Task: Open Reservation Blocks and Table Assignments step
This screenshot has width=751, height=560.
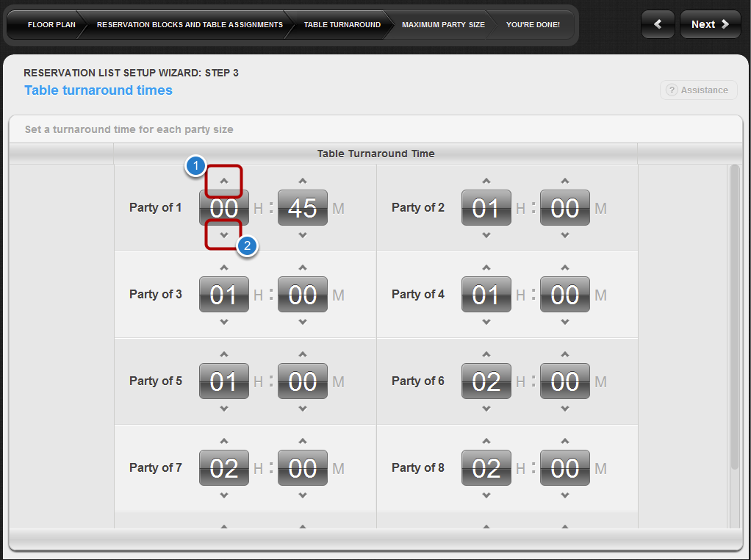Action: pyautogui.click(x=190, y=25)
